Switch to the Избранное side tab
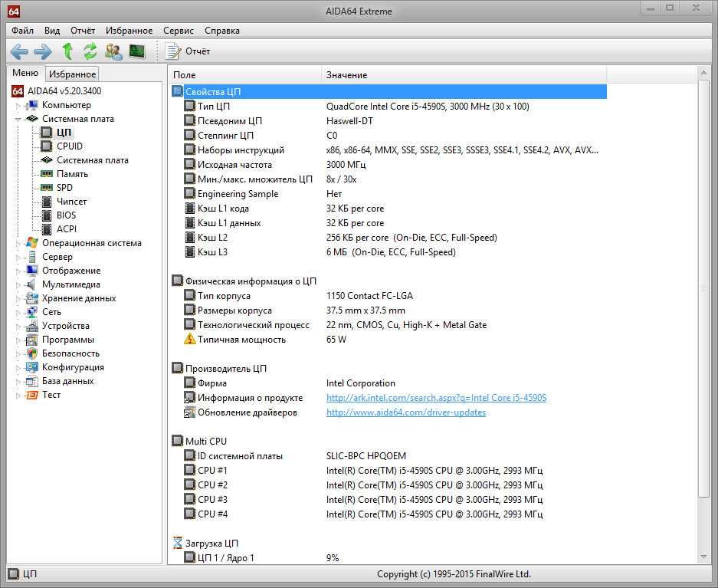Viewport: 718px width, 588px height. 72,74
